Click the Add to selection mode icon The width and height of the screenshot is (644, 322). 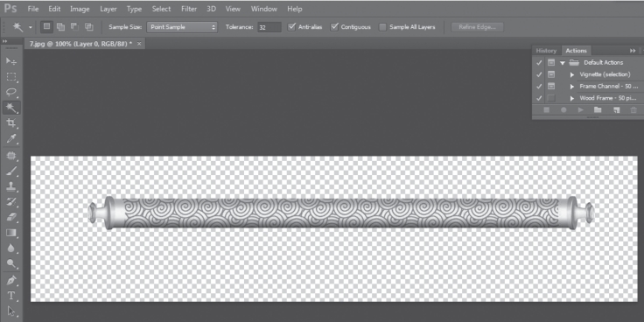(x=60, y=27)
